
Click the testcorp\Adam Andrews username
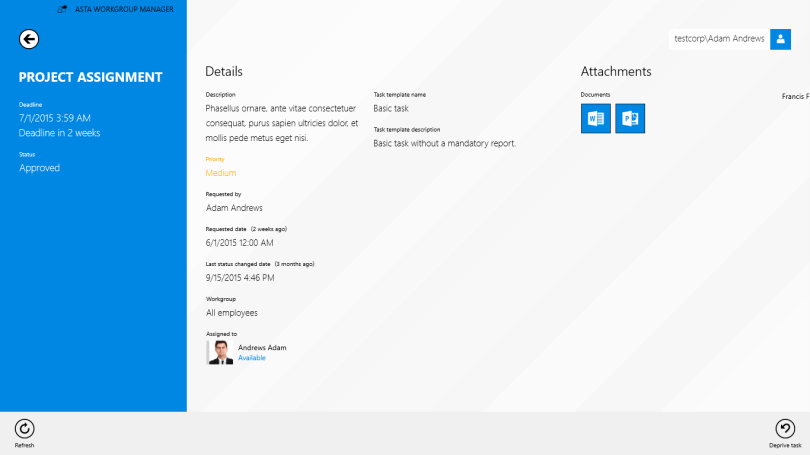(719, 39)
